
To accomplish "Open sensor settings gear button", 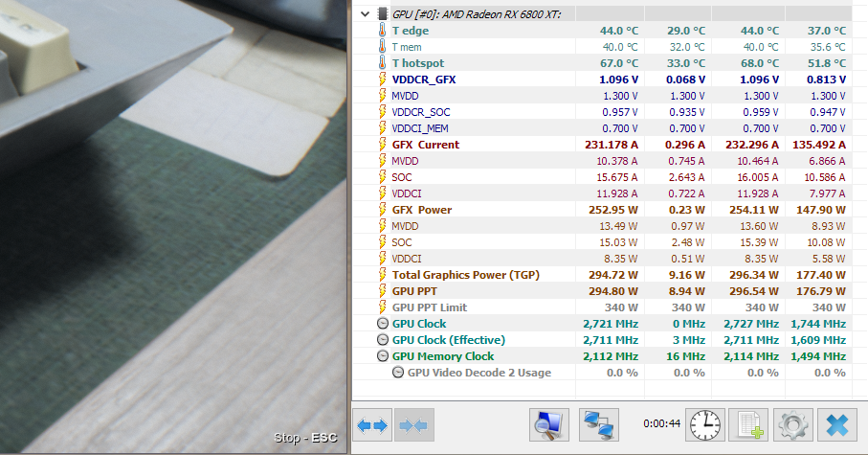I will tap(792, 425).
